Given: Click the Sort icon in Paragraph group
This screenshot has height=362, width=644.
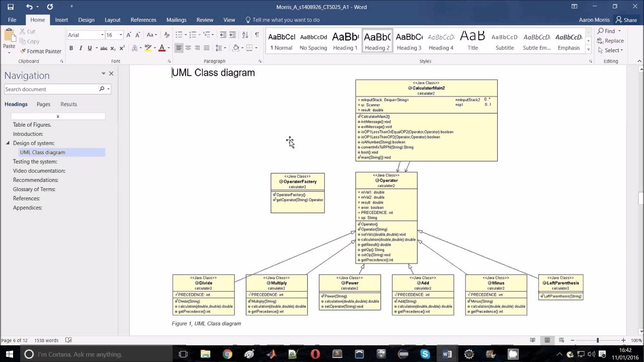Looking at the screenshot, I should [x=245, y=35].
